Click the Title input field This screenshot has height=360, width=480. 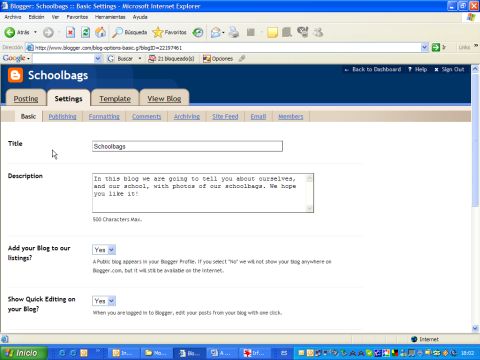pos(187,146)
